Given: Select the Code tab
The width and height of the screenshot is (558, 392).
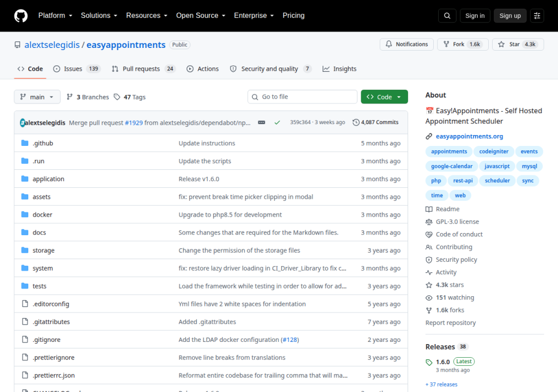Looking at the screenshot, I should (x=31, y=69).
